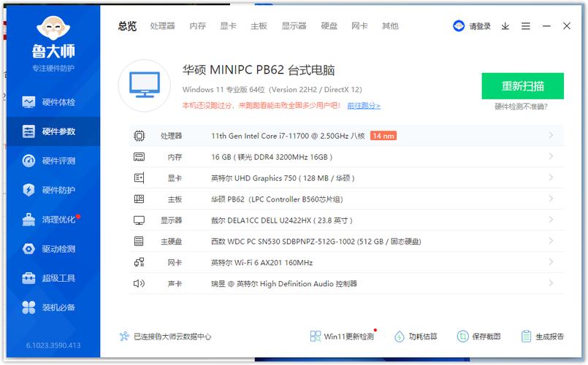
Task: Expand the 处理器 row chevron
Action: 551,135
